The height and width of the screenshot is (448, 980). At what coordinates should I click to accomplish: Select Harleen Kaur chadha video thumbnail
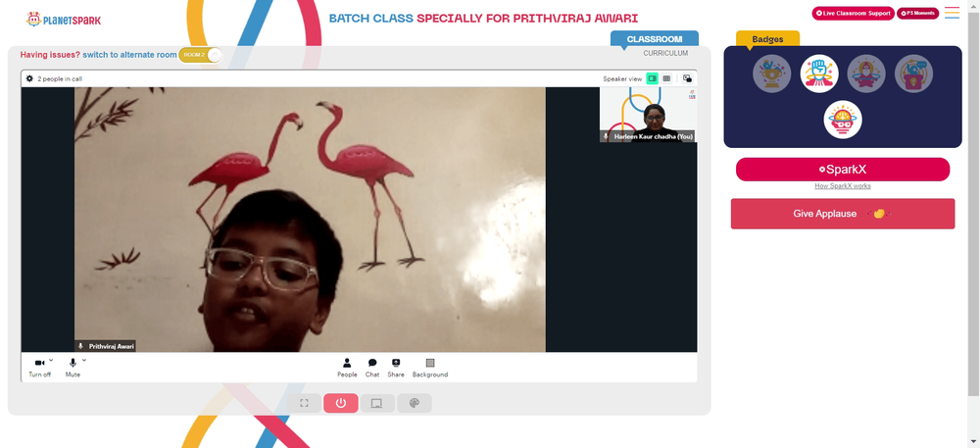tap(648, 115)
